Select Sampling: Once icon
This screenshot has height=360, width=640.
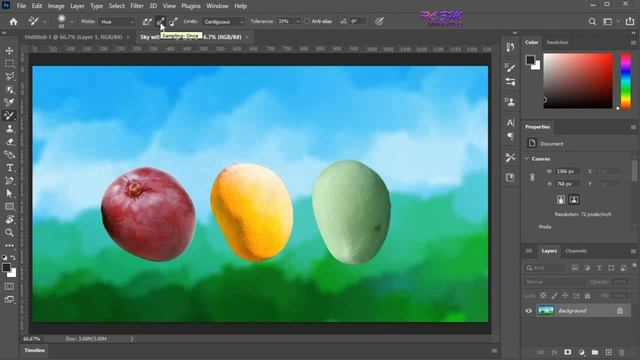pos(160,22)
